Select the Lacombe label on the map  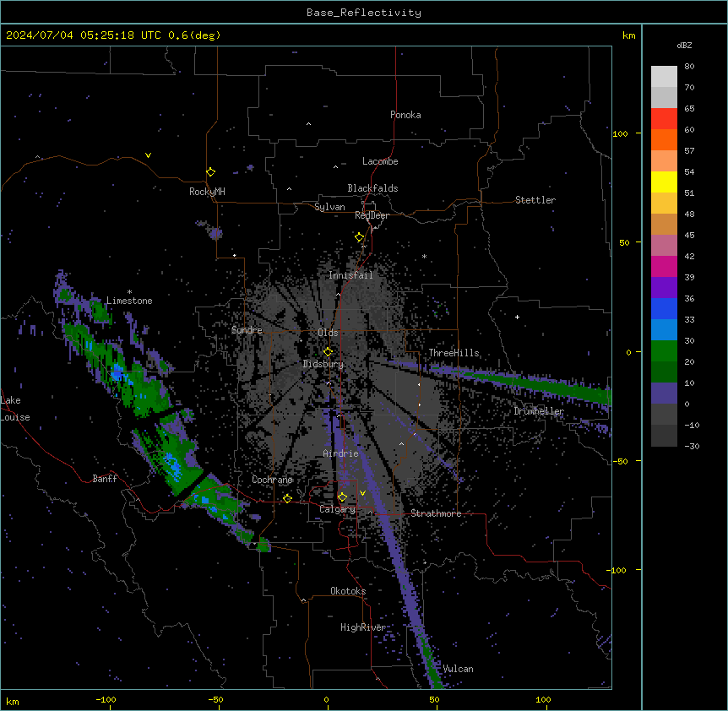pyautogui.click(x=380, y=161)
